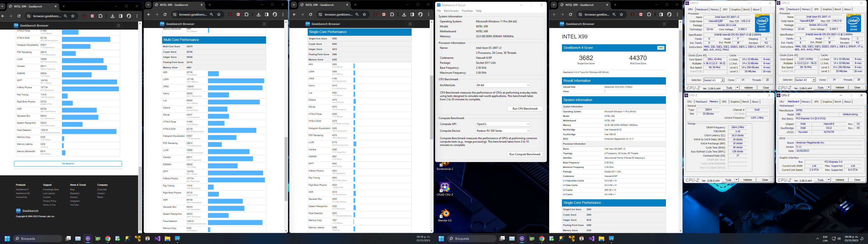The height and width of the screenshot is (244, 868).
Task: Click Set Baseline button
Action: click(68, 163)
